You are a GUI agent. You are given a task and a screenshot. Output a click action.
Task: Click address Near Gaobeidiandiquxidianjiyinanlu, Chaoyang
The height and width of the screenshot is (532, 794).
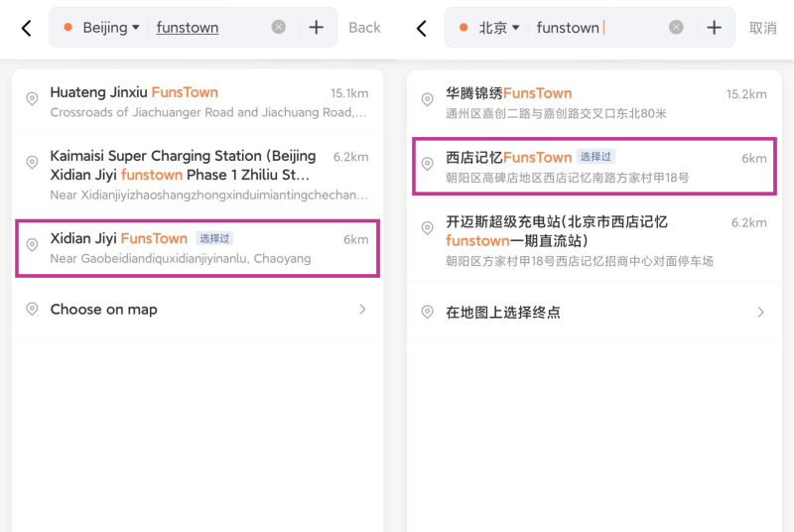(181, 259)
